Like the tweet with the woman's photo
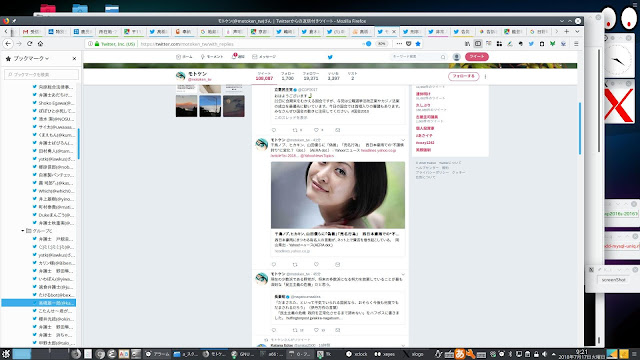Viewport: 640px width, 360px height. pyautogui.click(x=316, y=264)
